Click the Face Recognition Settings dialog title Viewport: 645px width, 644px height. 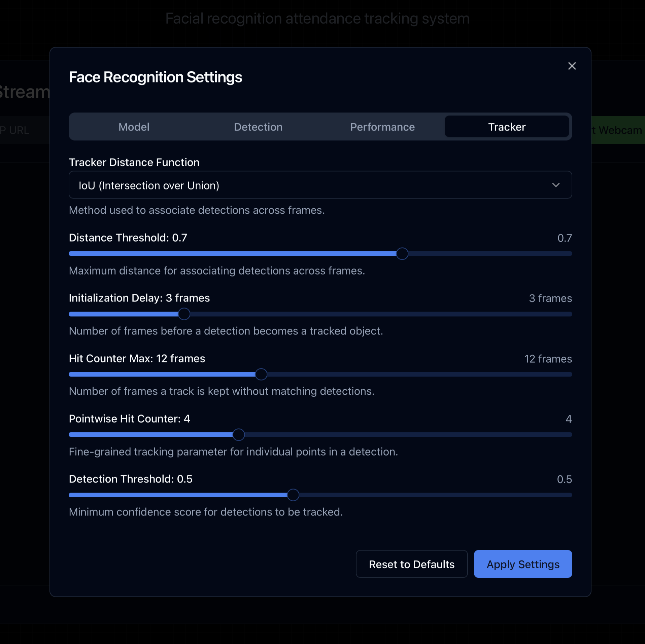(155, 77)
